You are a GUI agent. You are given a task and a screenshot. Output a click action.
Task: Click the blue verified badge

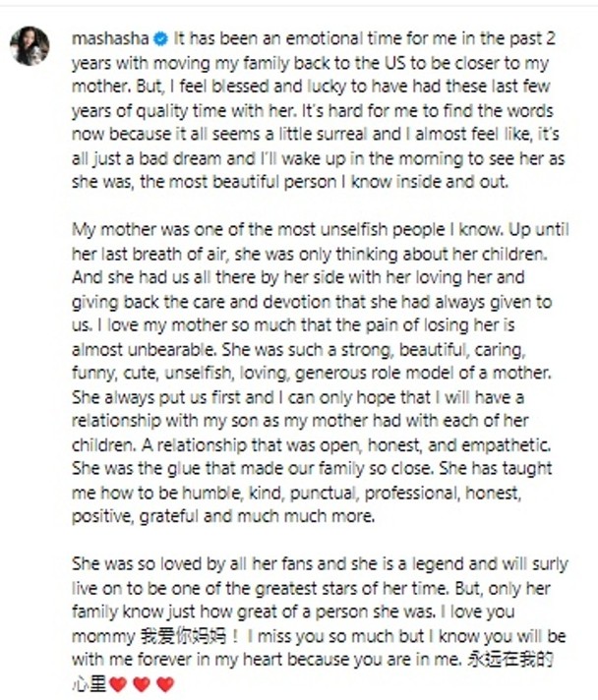162,42
